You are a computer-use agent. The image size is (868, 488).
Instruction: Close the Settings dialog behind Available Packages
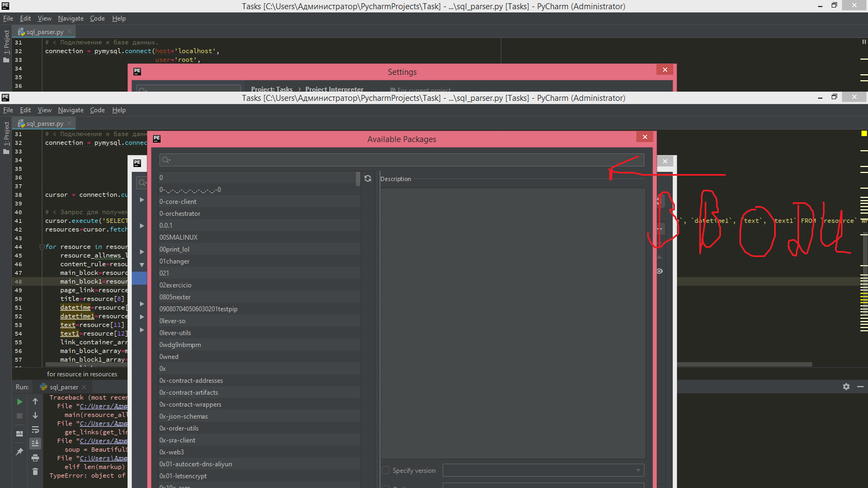click(x=665, y=161)
